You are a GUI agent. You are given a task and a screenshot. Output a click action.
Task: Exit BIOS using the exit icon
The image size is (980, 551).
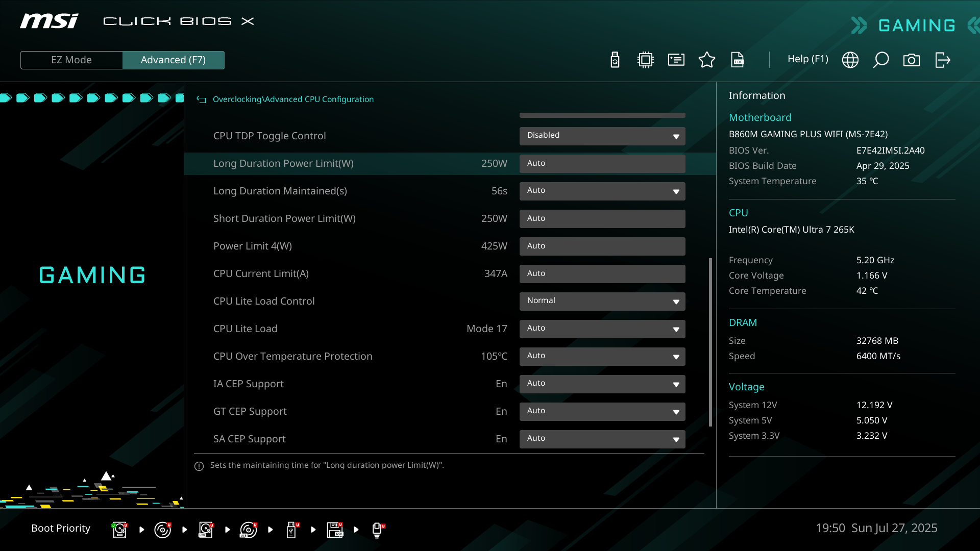942,60
